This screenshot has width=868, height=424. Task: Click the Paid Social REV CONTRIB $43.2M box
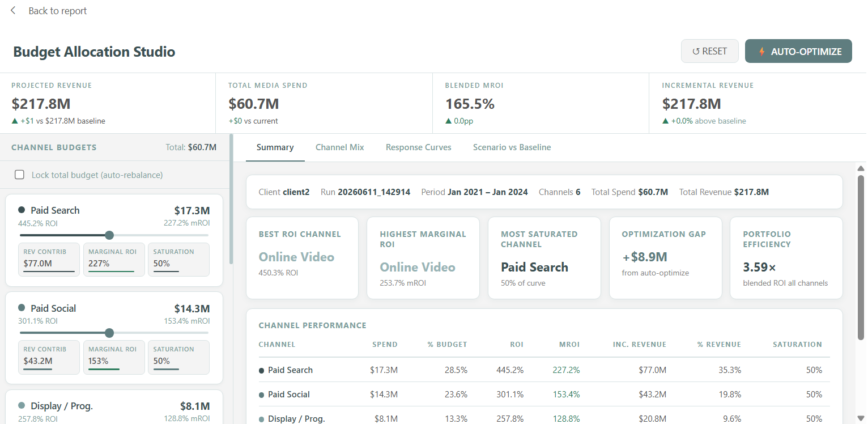tap(49, 357)
